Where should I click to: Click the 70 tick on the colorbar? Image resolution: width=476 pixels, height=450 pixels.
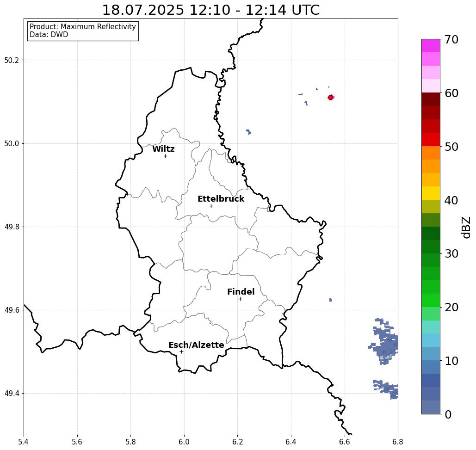tap(451, 39)
